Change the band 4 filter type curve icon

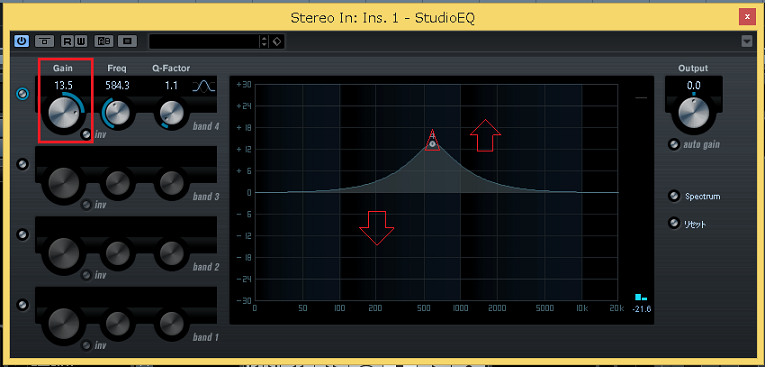click(203, 86)
